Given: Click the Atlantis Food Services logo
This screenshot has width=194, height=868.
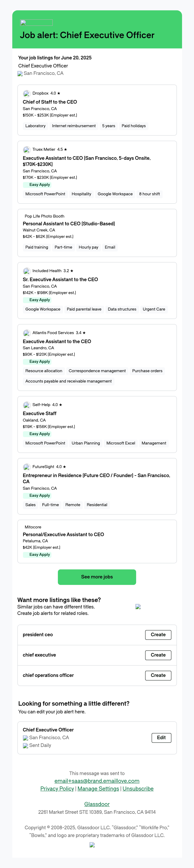Looking at the screenshot, I should pos(27,333).
